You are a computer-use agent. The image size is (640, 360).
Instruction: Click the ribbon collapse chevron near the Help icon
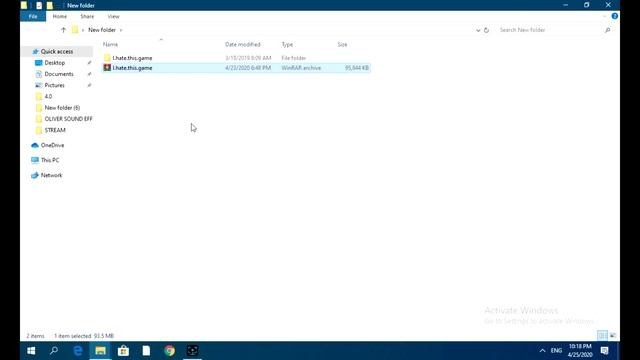coord(604,16)
